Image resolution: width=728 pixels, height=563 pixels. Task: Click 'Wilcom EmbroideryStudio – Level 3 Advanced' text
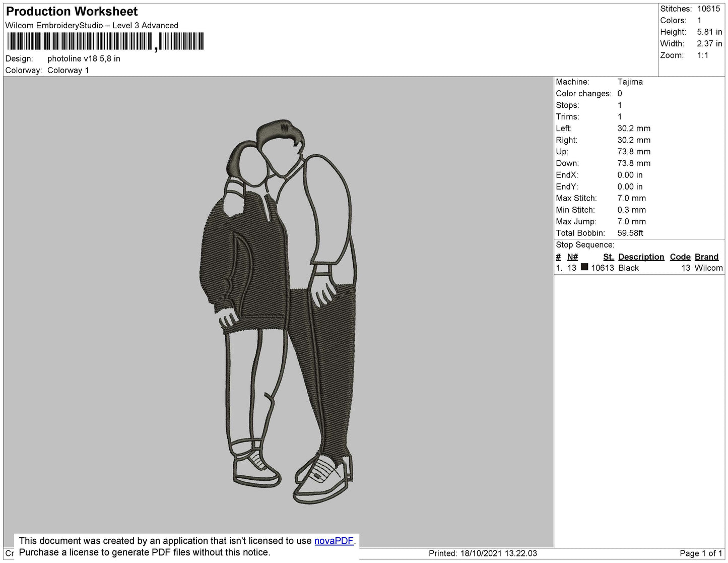[92, 25]
